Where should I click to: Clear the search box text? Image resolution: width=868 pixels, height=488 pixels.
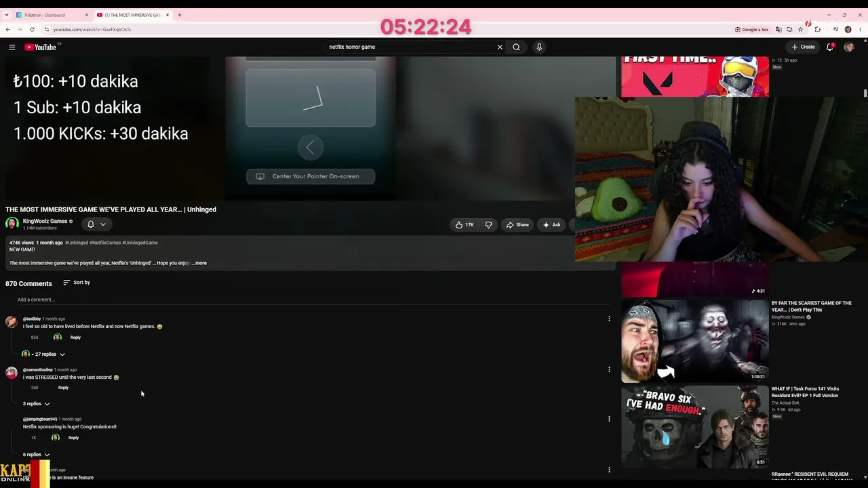500,47
